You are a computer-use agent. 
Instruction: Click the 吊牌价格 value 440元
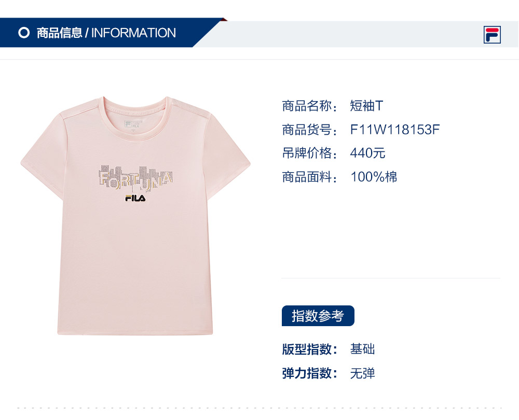coord(368,153)
